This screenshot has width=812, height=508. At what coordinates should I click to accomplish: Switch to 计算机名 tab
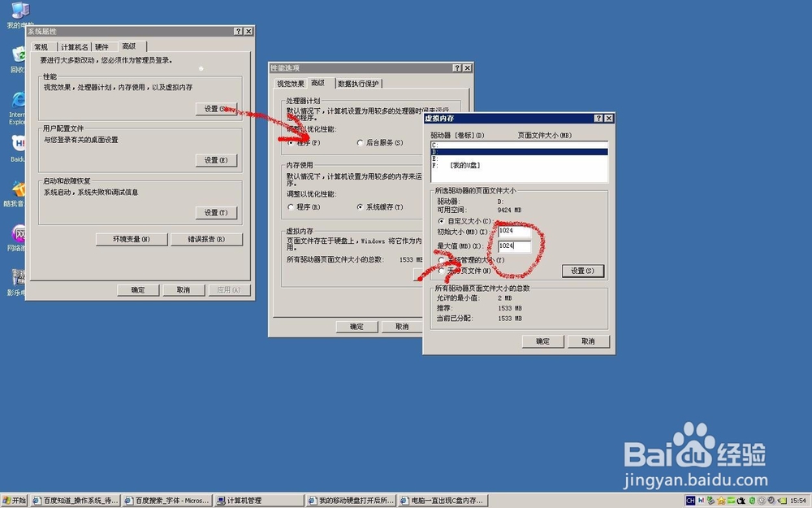75,47
